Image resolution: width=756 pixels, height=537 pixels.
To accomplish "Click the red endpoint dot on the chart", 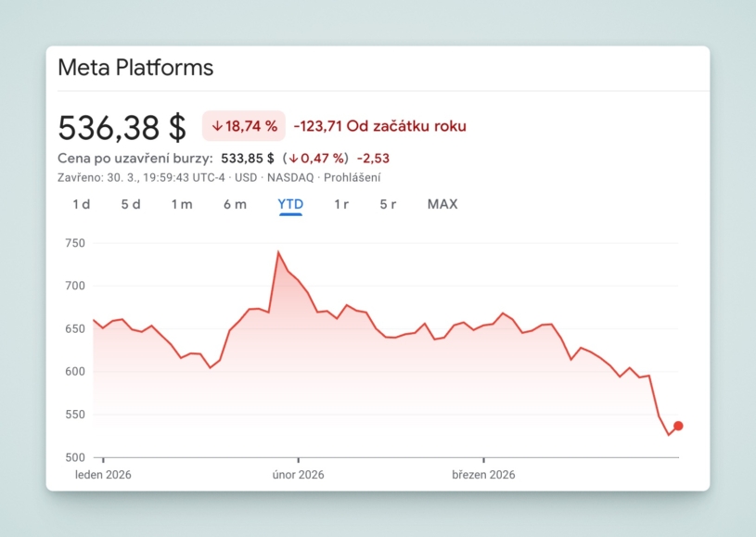I will 678,425.
